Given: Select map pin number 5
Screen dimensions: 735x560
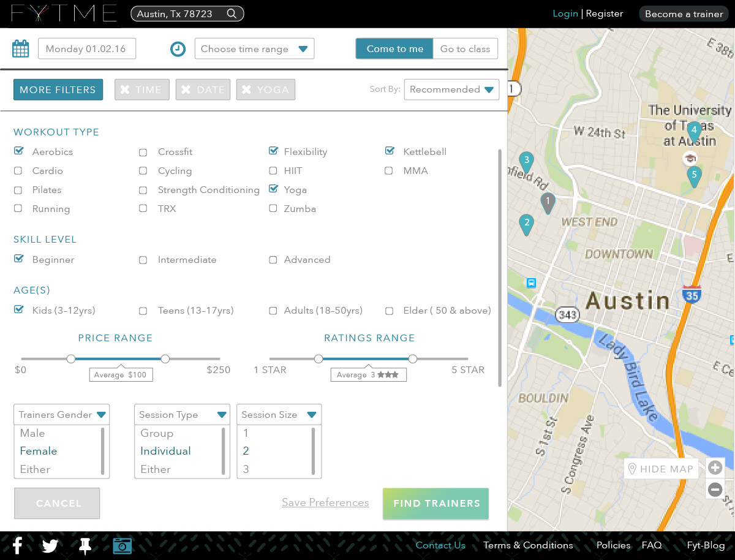Looking at the screenshot, I should pyautogui.click(x=694, y=176).
